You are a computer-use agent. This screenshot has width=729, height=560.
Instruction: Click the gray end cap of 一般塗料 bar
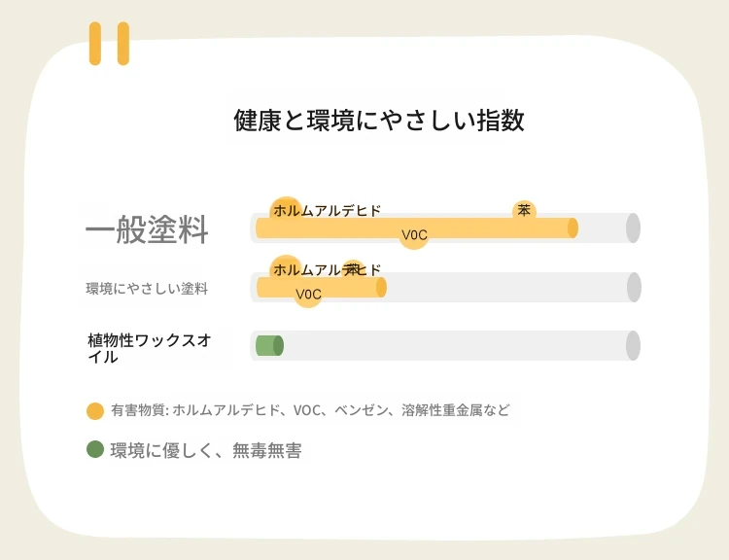pyautogui.click(x=633, y=227)
